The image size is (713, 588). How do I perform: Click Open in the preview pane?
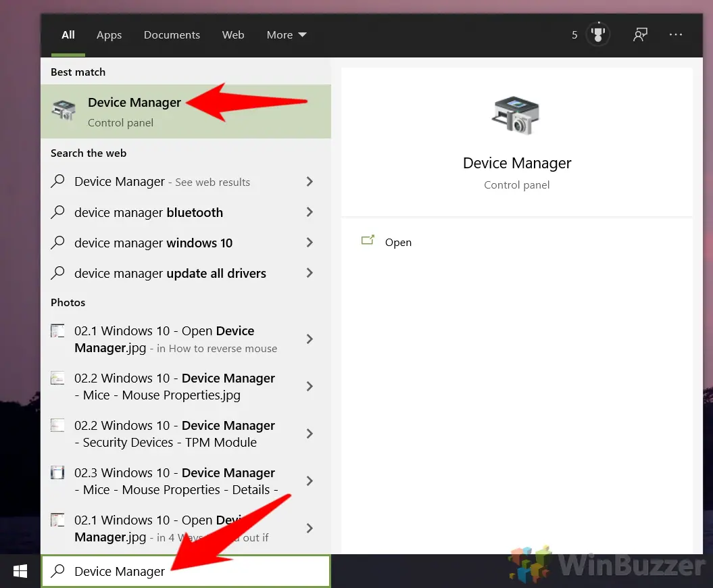[x=398, y=243]
